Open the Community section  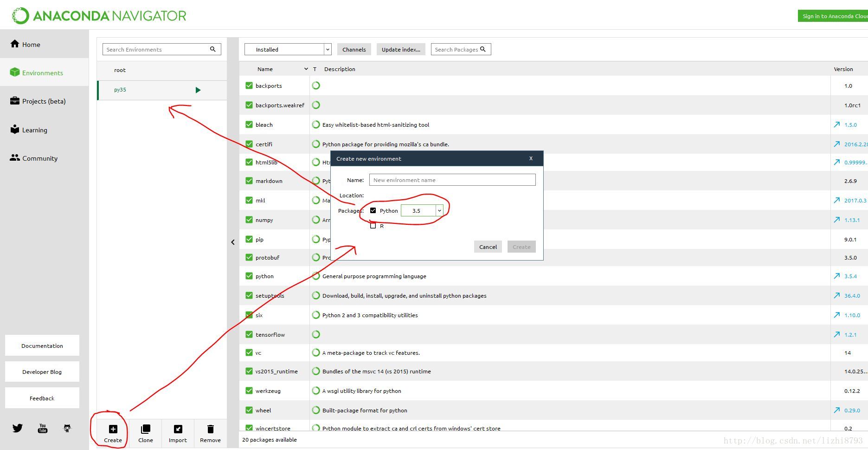(45, 158)
